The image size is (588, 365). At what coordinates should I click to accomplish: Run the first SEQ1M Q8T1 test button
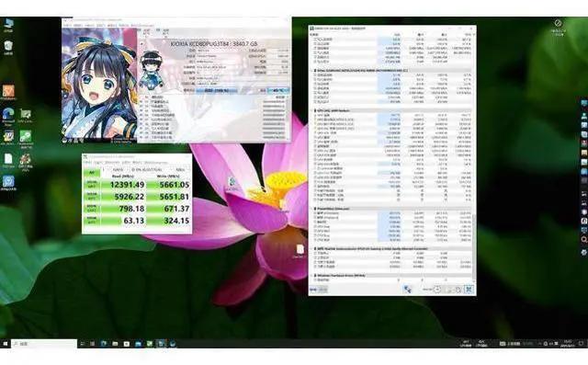coord(92,184)
